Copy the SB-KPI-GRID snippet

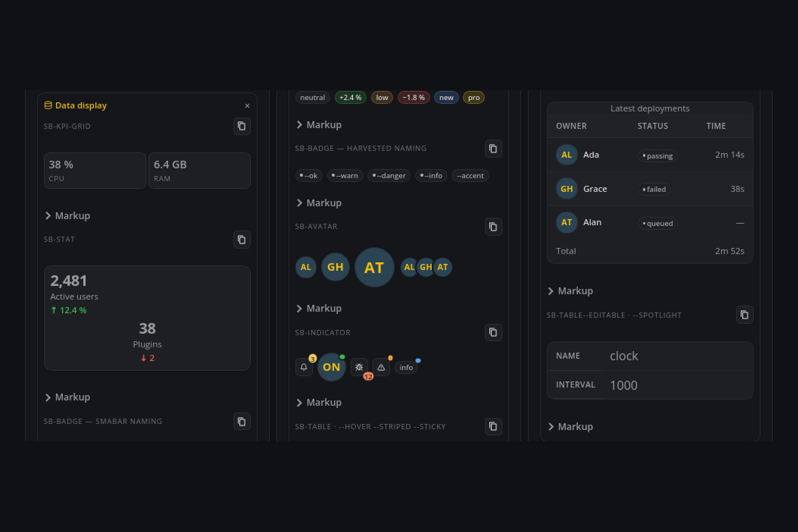(241, 126)
